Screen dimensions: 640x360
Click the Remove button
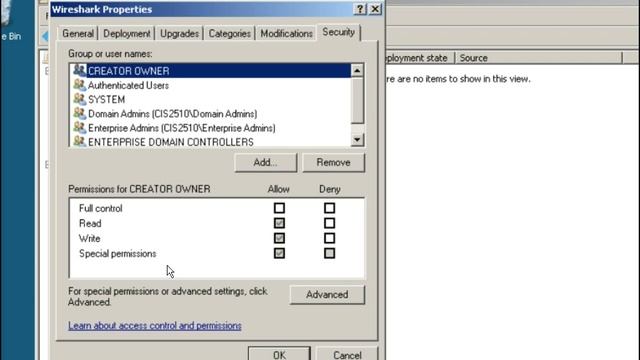[x=333, y=162]
